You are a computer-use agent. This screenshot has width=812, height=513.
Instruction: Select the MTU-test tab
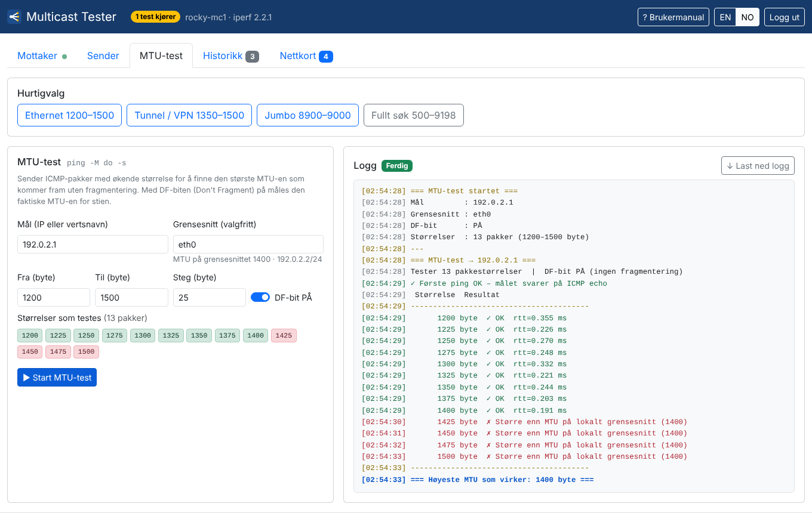coord(161,56)
